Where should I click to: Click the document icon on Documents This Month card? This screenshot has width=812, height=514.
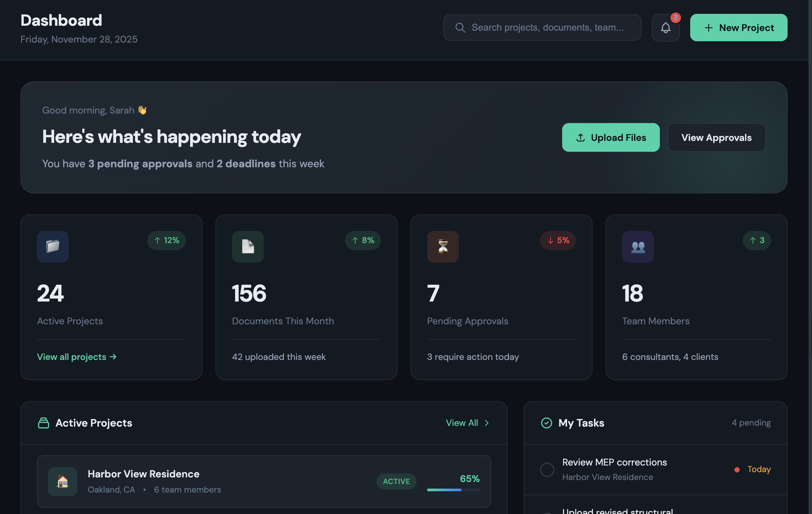248,246
